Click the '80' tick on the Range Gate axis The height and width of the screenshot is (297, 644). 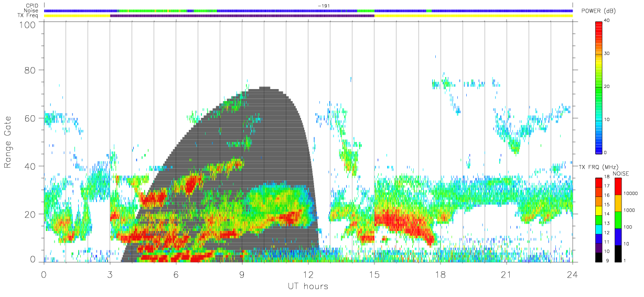pyautogui.click(x=29, y=70)
